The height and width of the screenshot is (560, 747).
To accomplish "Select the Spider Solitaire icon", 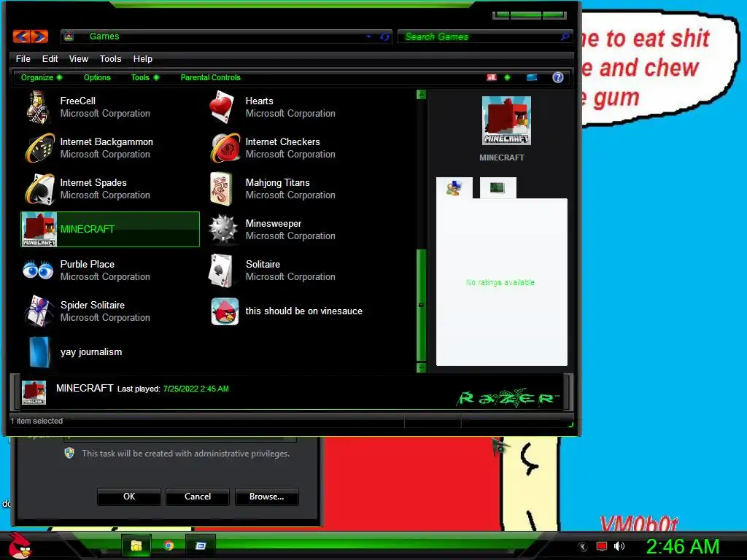I will click(x=38, y=311).
